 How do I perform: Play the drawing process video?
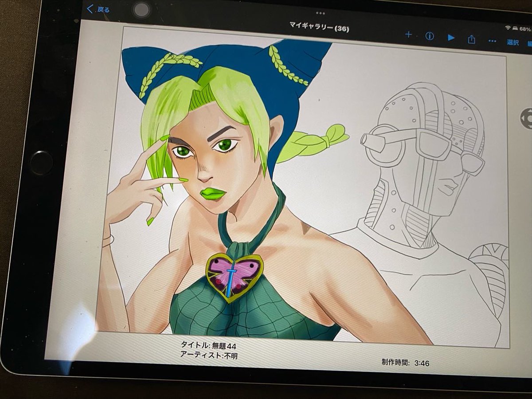pos(451,38)
